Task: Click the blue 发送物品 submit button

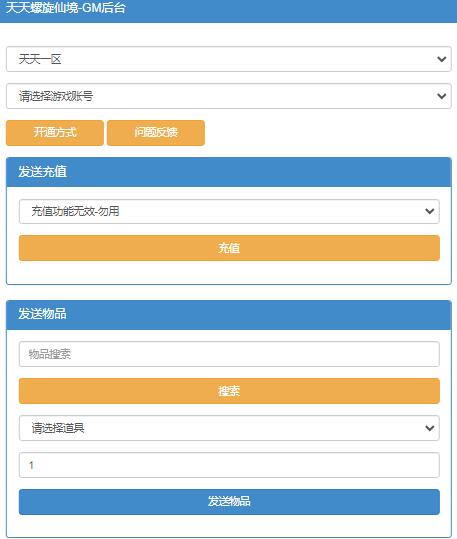Action: pyautogui.click(x=229, y=502)
